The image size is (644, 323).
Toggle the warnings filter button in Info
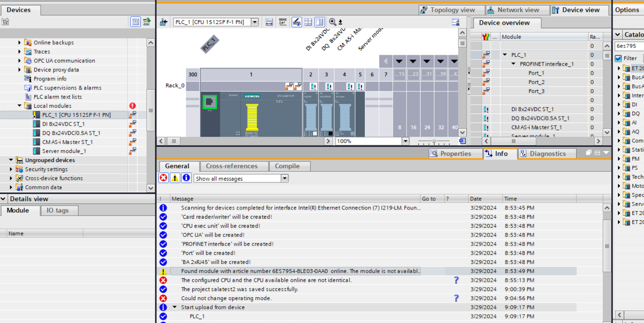[x=175, y=178]
